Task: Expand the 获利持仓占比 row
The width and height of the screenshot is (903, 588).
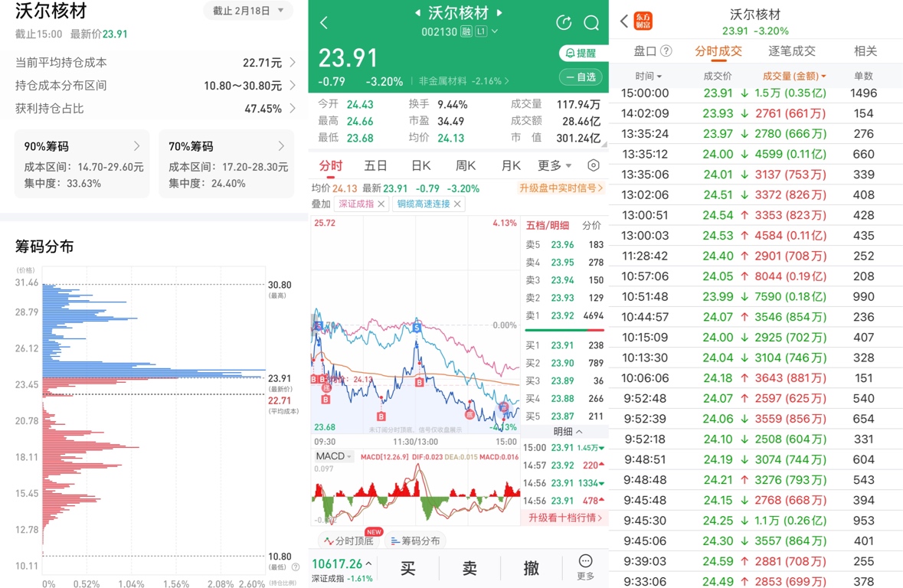Action: pyautogui.click(x=154, y=108)
